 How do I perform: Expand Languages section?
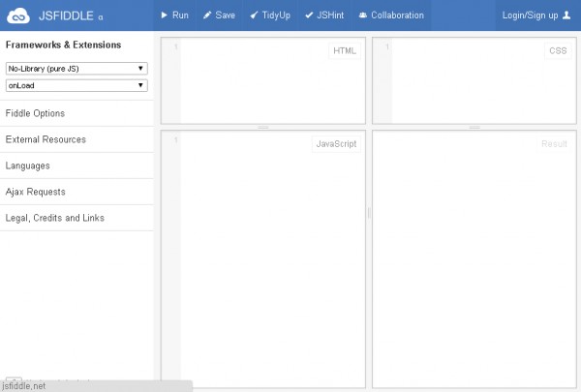click(76, 166)
